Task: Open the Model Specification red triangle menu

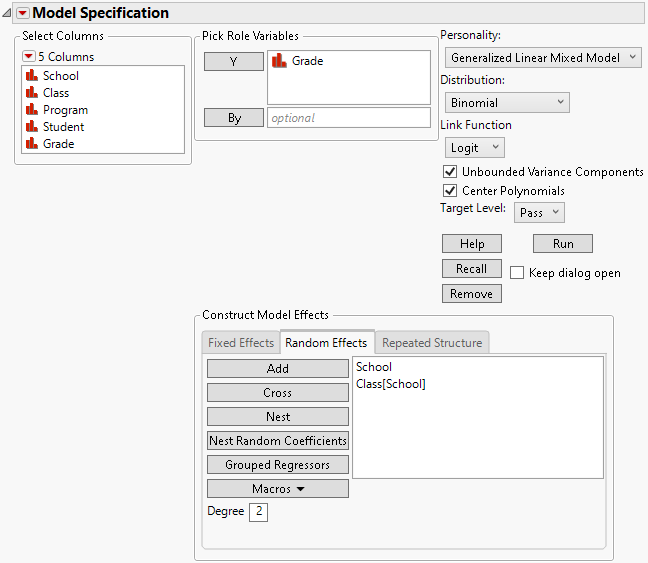Action: tap(23, 13)
